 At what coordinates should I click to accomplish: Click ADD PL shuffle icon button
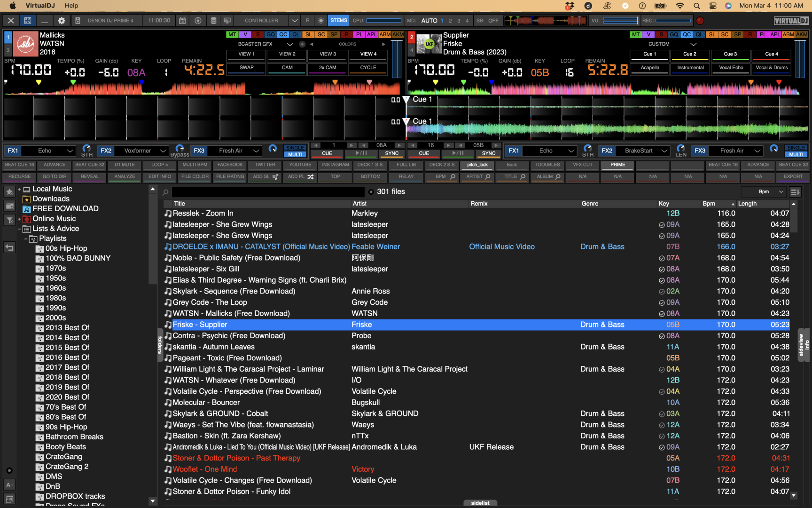tap(301, 177)
